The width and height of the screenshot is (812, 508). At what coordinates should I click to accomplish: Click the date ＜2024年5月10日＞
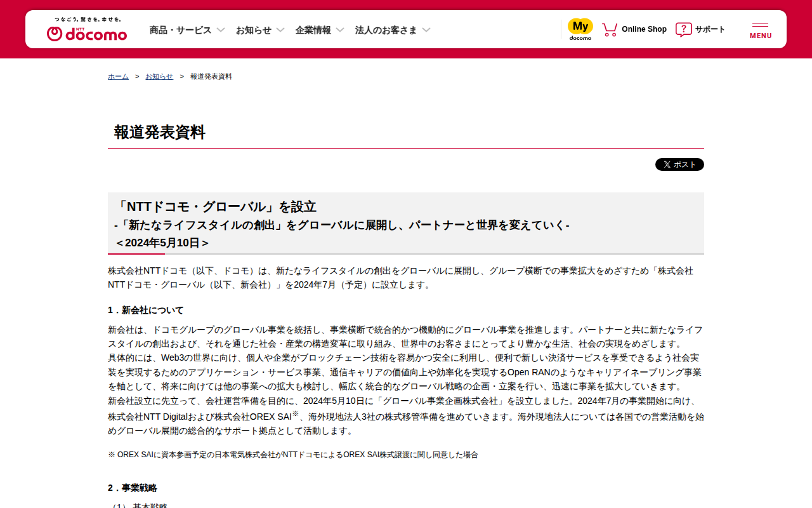coord(162,243)
